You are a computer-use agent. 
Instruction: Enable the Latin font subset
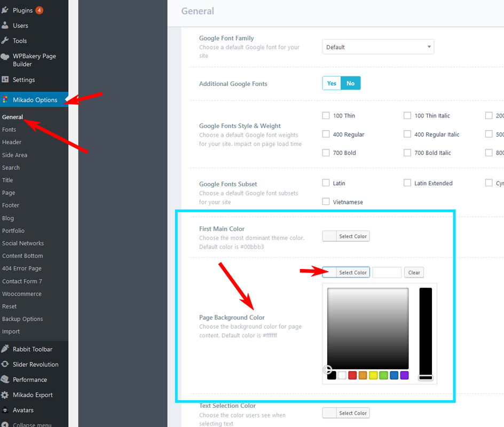click(x=326, y=183)
